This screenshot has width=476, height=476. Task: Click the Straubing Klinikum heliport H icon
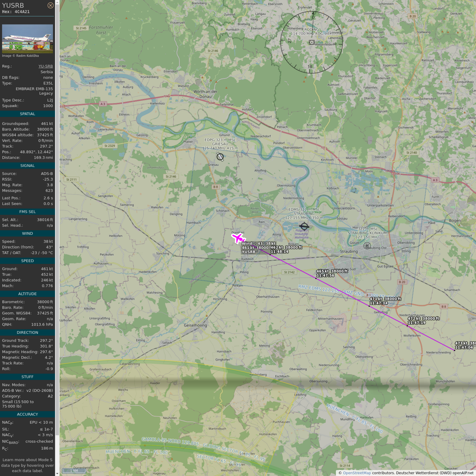367,246
